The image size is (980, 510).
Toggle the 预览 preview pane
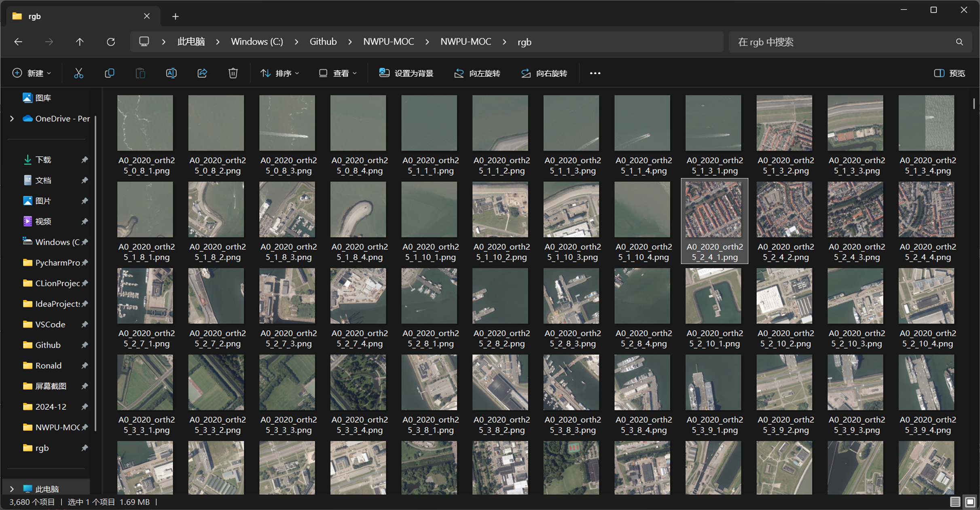(950, 73)
